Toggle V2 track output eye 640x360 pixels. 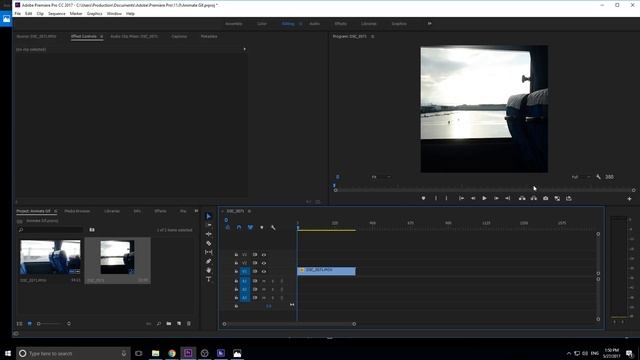click(x=264, y=263)
